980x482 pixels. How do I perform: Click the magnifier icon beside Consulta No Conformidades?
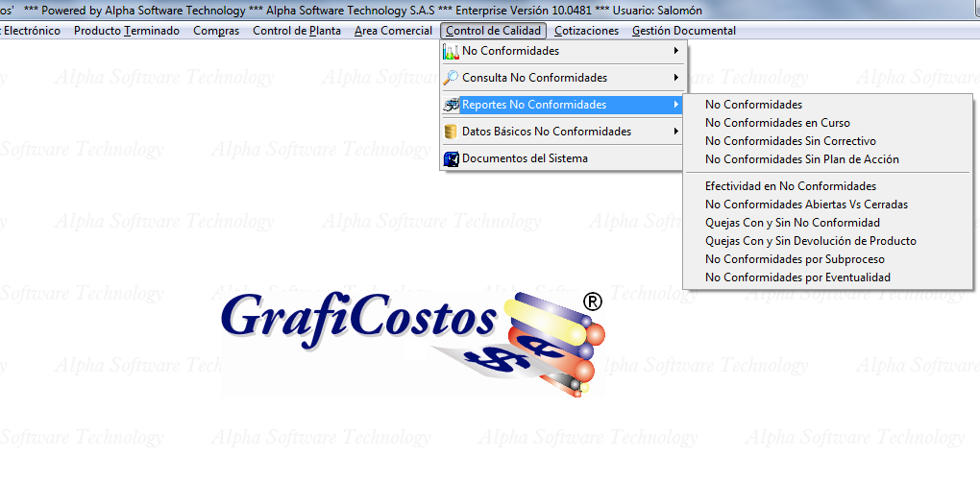451,78
